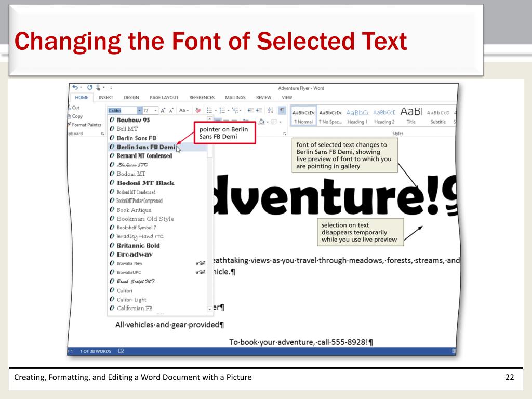The height and width of the screenshot is (399, 532).
Task: Select Calibri Light font
Action: coord(157,300)
